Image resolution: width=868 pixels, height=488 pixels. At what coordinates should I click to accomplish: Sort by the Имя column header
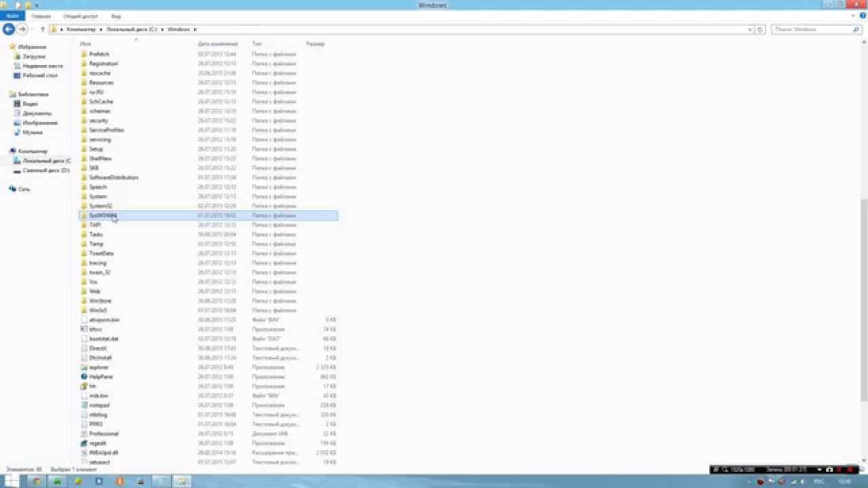pos(85,43)
